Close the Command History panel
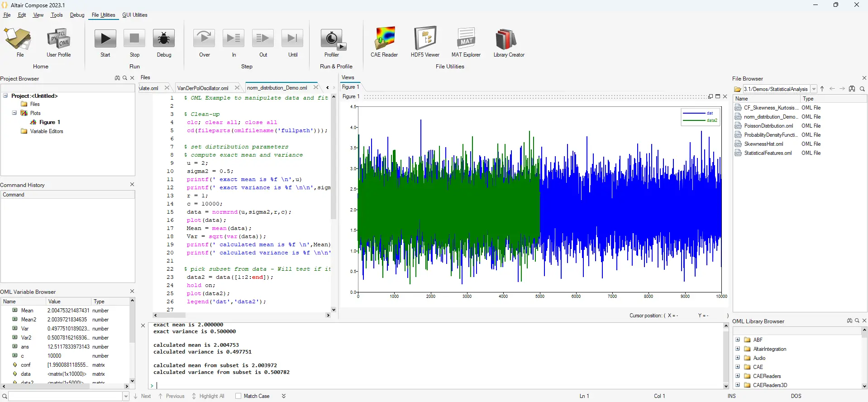Image resolution: width=868 pixels, height=402 pixels. 132,184
